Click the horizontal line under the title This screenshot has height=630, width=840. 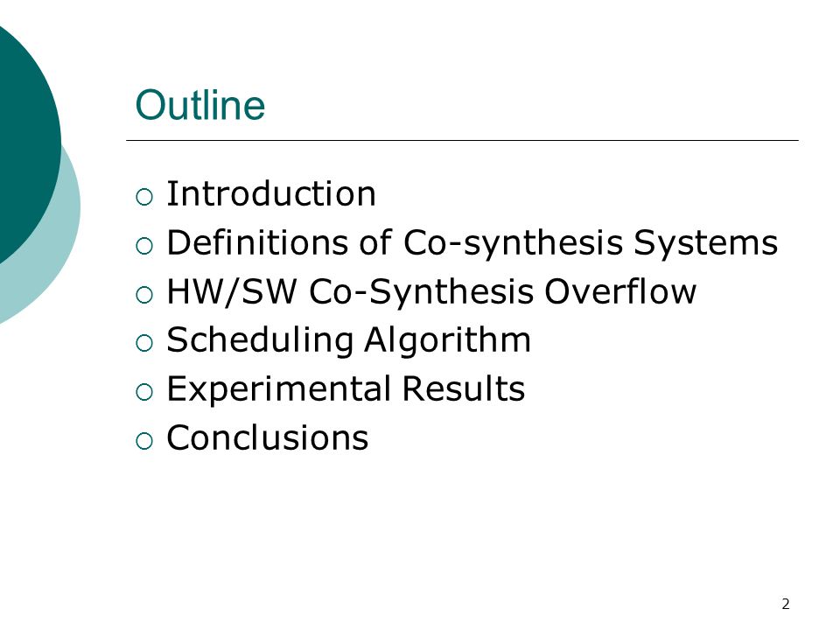coord(462,140)
